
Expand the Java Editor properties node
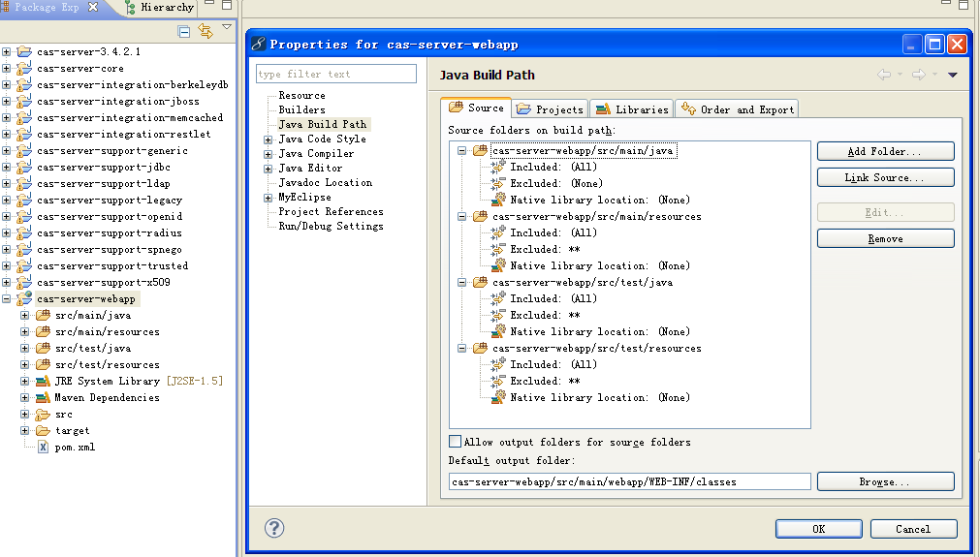pos(268,168)
